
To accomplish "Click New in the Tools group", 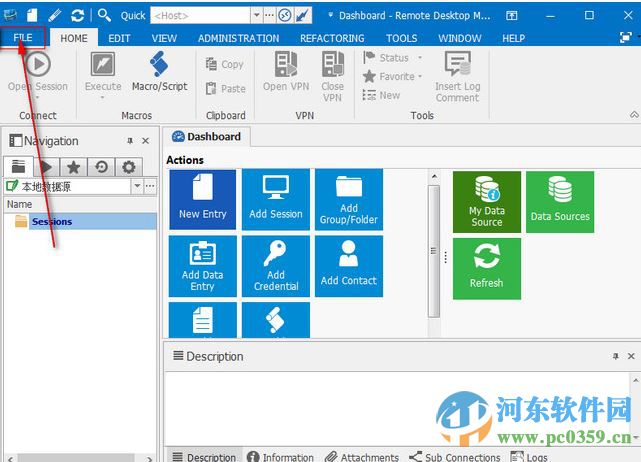I will pyautogui.click(x=381, y=95).
